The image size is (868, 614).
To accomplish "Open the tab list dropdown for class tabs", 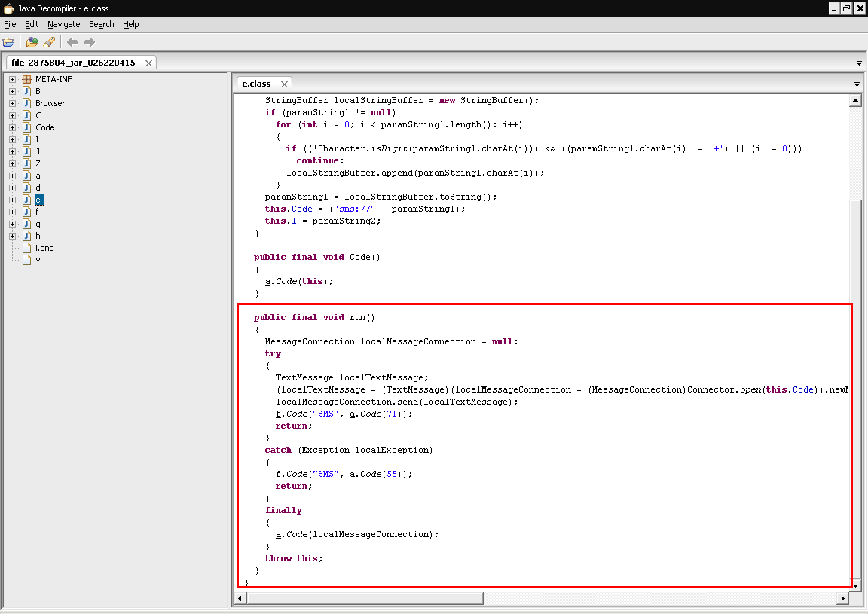I will pos(857,84).
